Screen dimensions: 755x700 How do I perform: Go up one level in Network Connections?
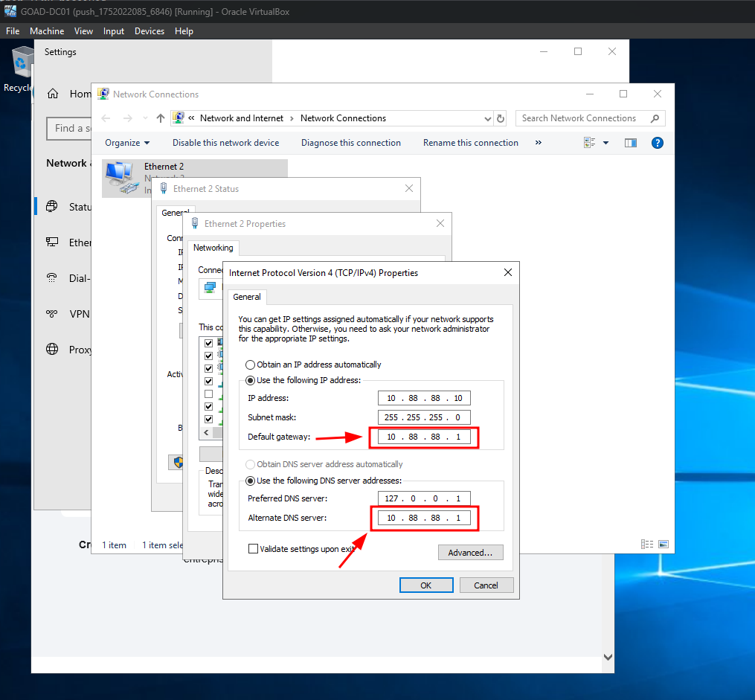(161, 118)
